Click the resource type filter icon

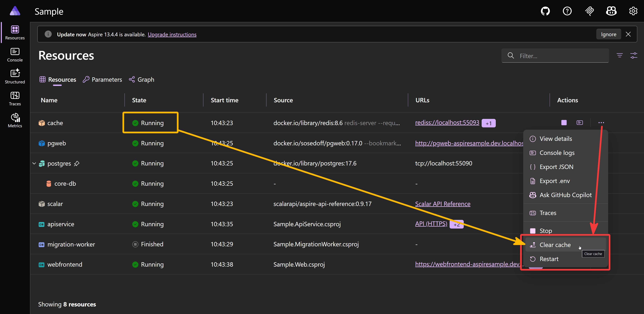point(620,55)
